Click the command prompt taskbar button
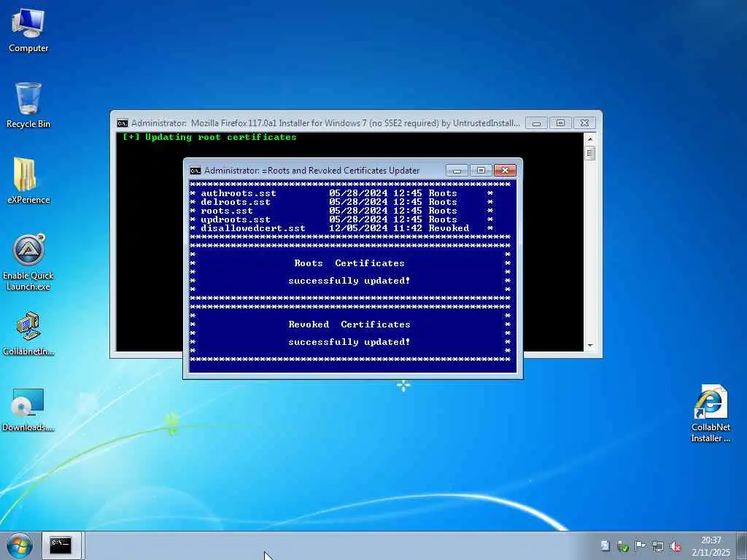 tap(61, 545)
